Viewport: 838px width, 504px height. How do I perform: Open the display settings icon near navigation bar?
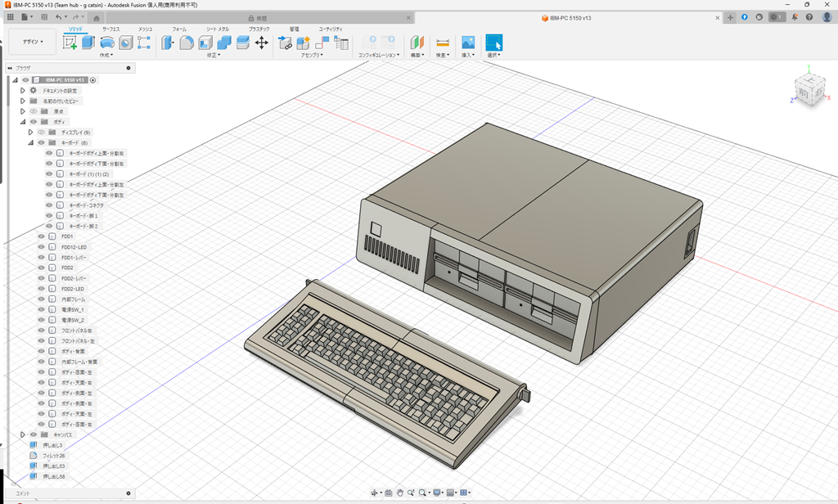(x=437, y=493)
